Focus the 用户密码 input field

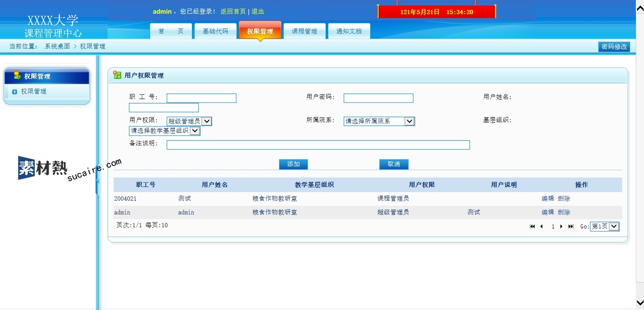coord(378,98)
